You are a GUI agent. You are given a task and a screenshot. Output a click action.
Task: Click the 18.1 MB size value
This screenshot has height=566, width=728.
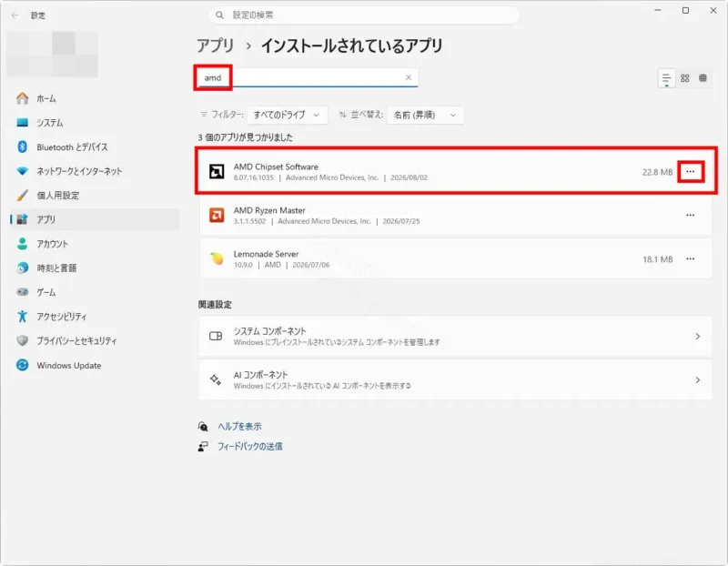(657, 259)
